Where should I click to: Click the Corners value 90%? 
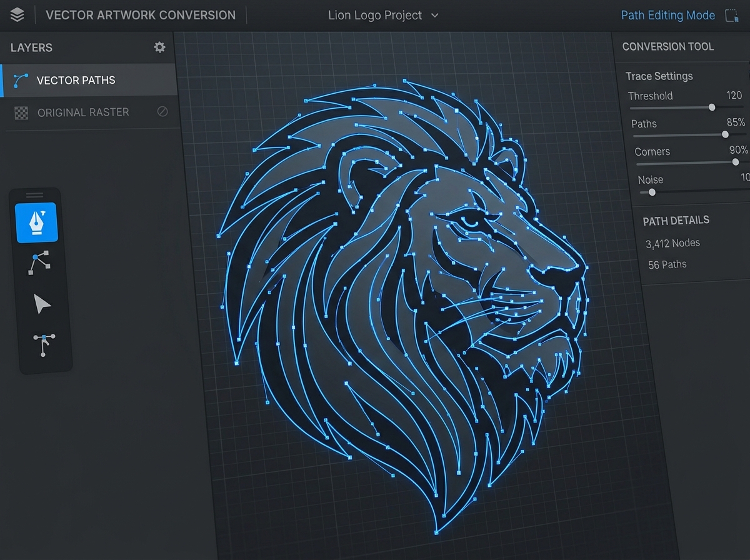(739, 150)
